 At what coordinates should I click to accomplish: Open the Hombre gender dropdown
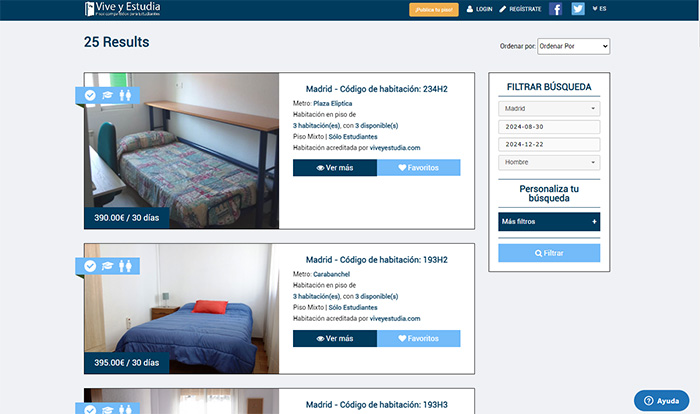[549, 162]
